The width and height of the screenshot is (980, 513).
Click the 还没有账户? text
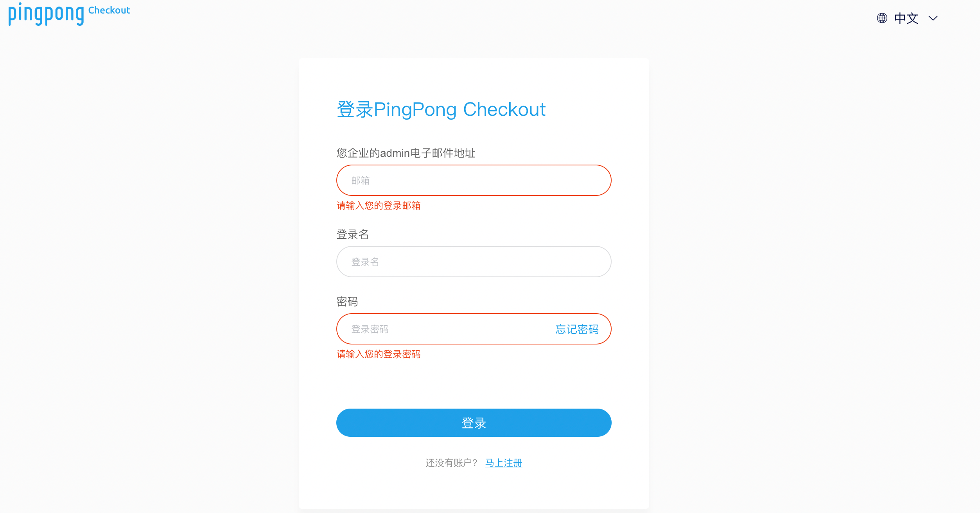coord(451,463)
